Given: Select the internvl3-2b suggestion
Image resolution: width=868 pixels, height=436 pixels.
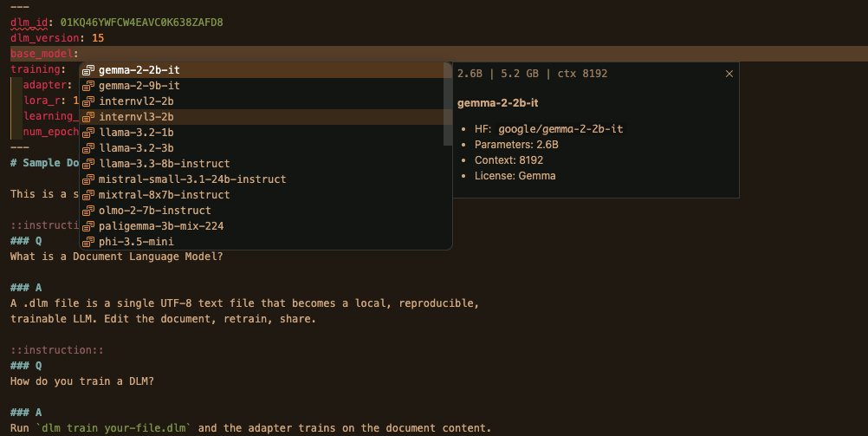Looking at the screenshot, I should point(262,117).
